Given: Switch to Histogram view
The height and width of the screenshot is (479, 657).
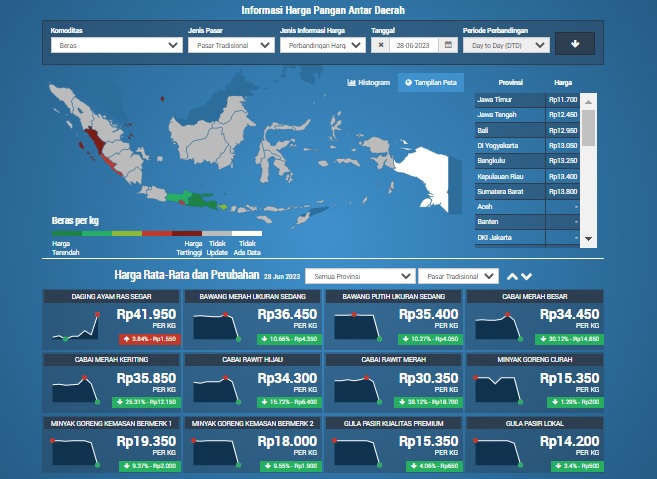Looking at the screenshot, I should coord(368,82).
